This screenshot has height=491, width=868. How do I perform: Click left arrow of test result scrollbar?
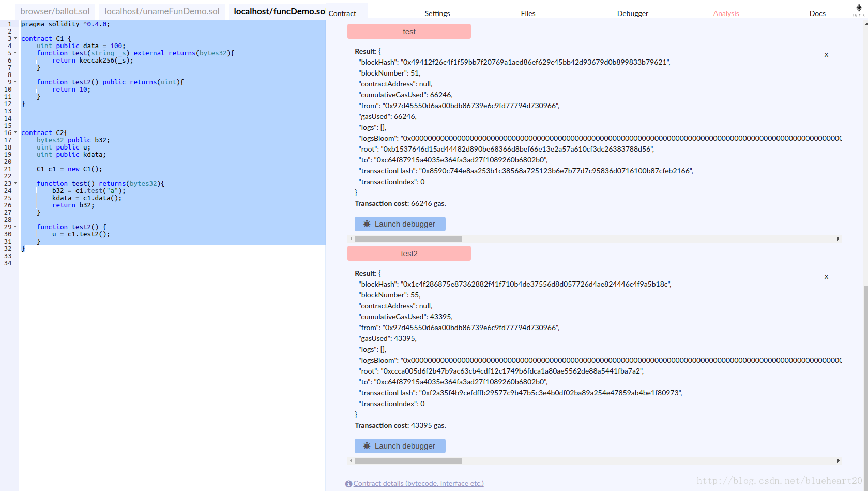pos(351,239)
